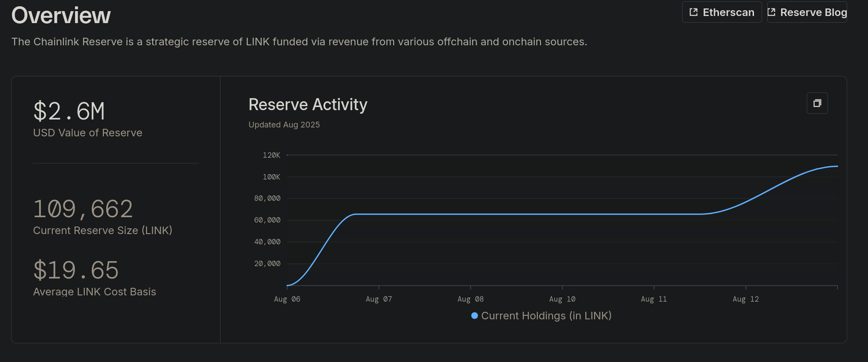
Task: Click the expand chart icon in Reserve Activity
Action: tap(817, 103)
